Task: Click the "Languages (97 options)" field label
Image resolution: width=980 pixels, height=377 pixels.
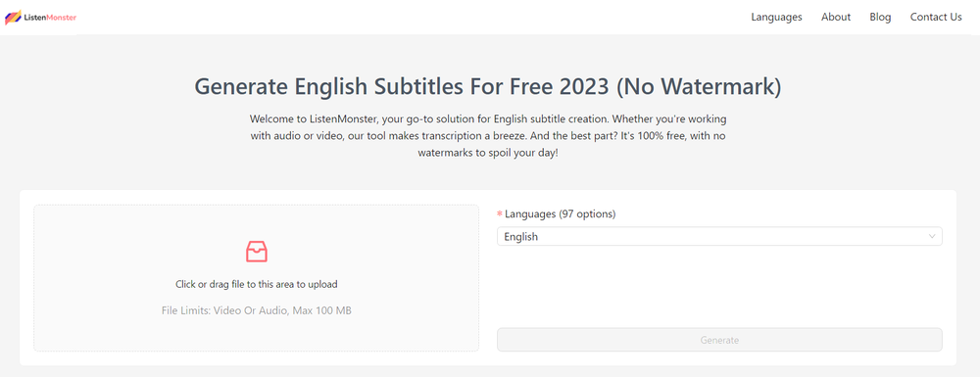Action: (x=560, y=214)
